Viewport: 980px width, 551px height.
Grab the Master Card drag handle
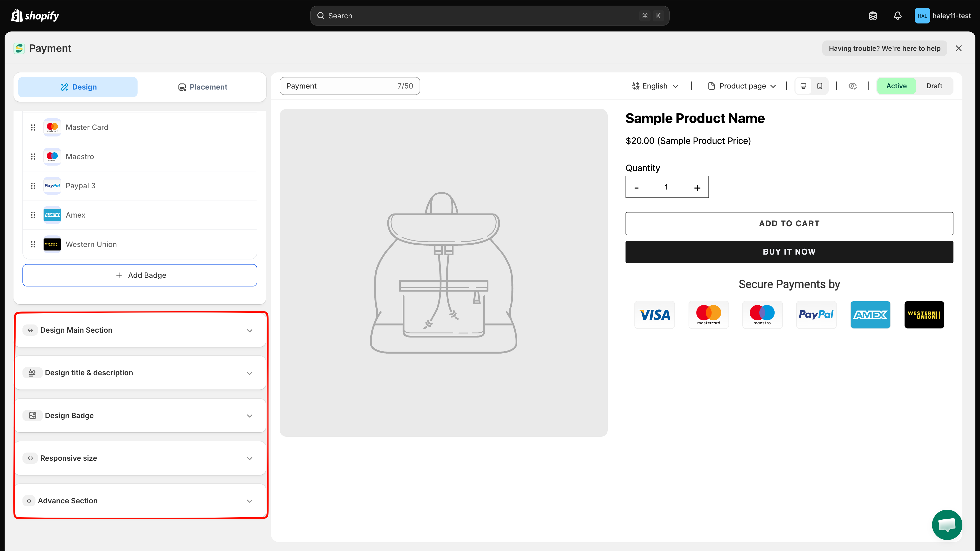pyautogui.click(x=33, y=127)
